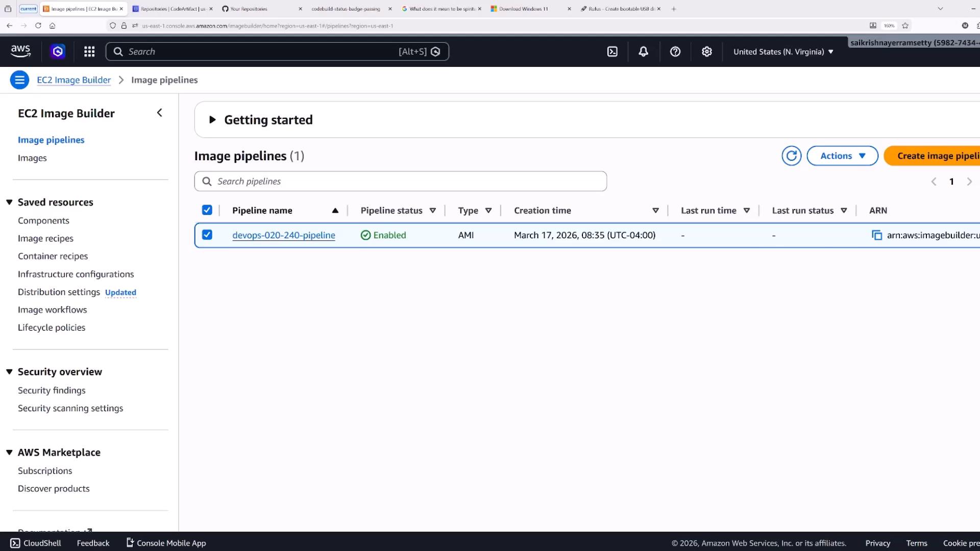Click the Search pipelines field
This screenshot has width=980, height=551.
coord(400,181)
